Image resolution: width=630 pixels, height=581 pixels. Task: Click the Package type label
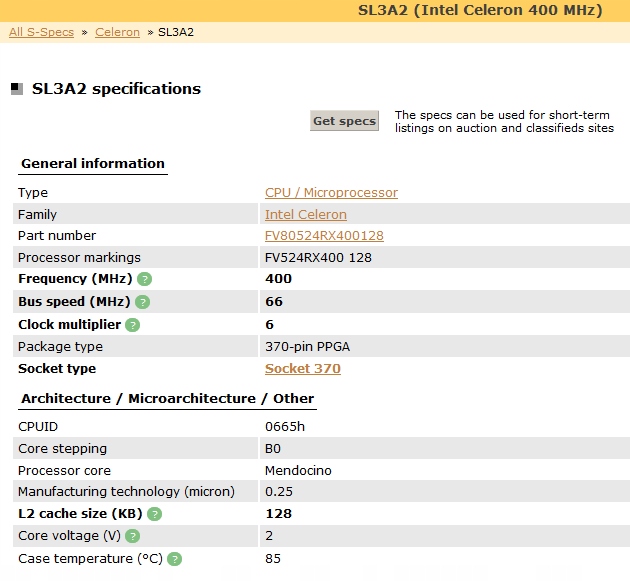coord(60,347)
